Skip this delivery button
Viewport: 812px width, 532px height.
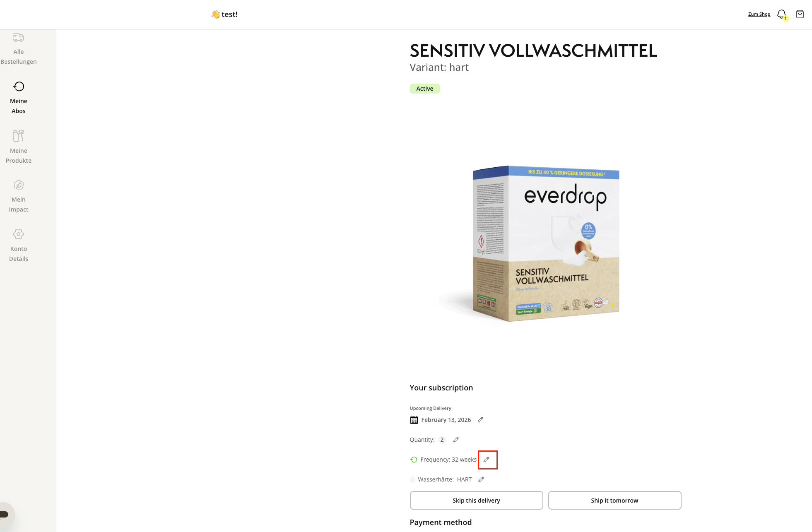coord(476,501)
